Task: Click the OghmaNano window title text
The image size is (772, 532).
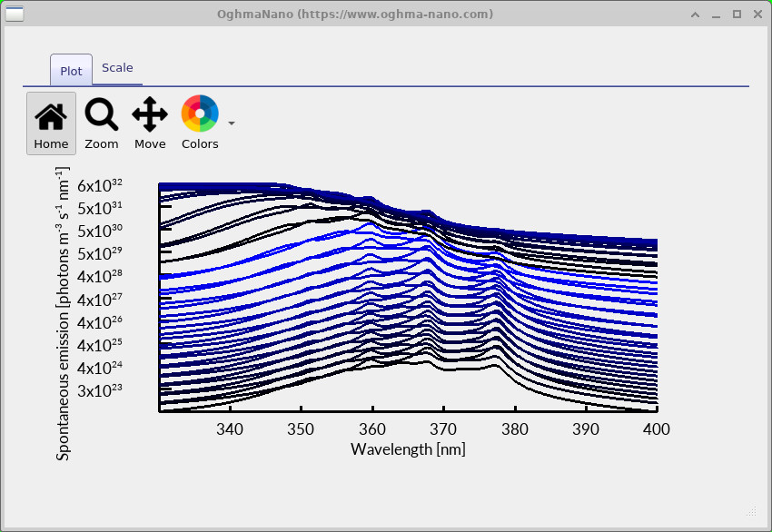Action: 355,15
